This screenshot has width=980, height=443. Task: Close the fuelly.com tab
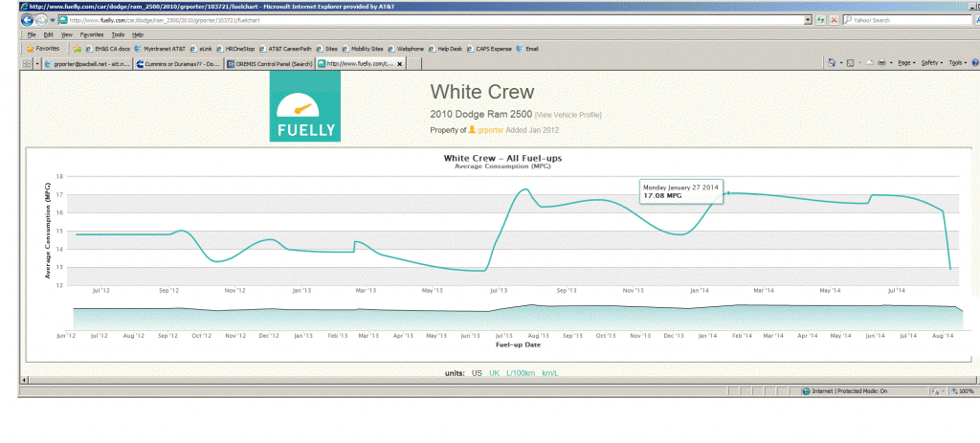click(x=400, y=64)
